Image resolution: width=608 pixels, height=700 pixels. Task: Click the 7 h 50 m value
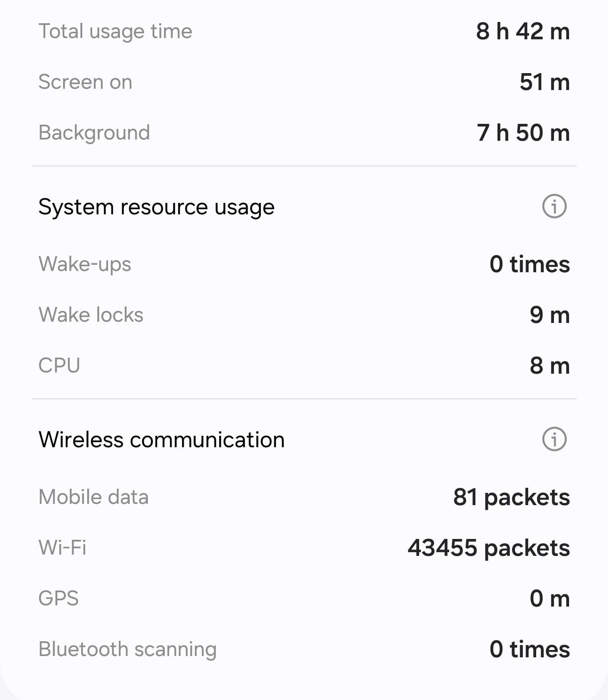(x=523, y=133)
